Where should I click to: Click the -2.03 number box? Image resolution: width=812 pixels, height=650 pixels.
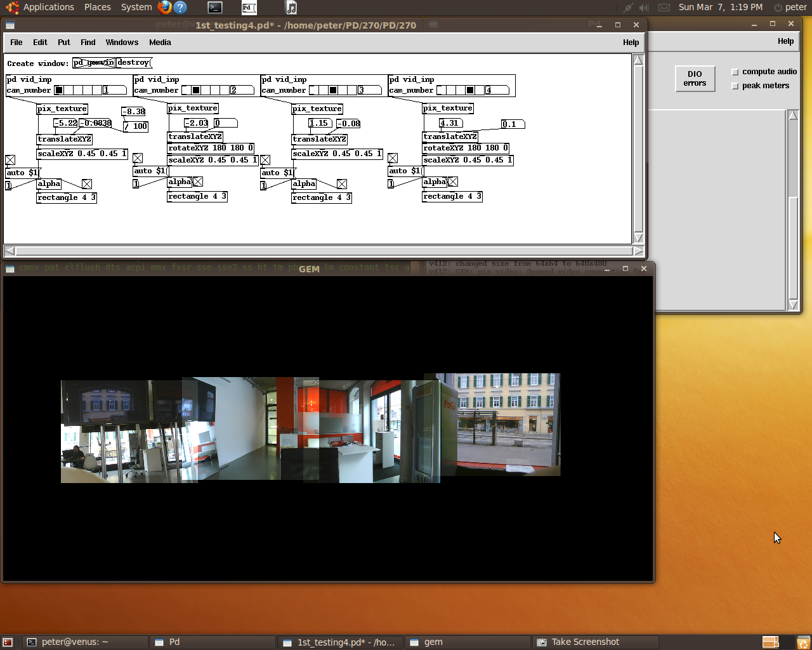point(197,123)
